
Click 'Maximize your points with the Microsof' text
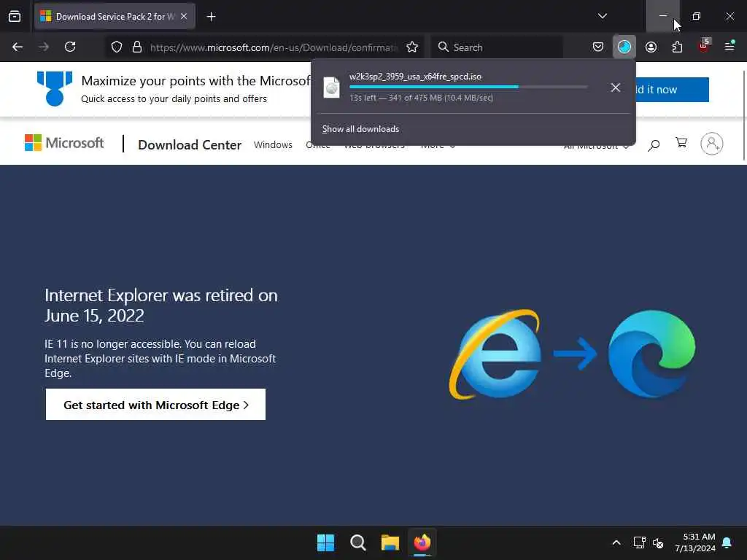196,81
